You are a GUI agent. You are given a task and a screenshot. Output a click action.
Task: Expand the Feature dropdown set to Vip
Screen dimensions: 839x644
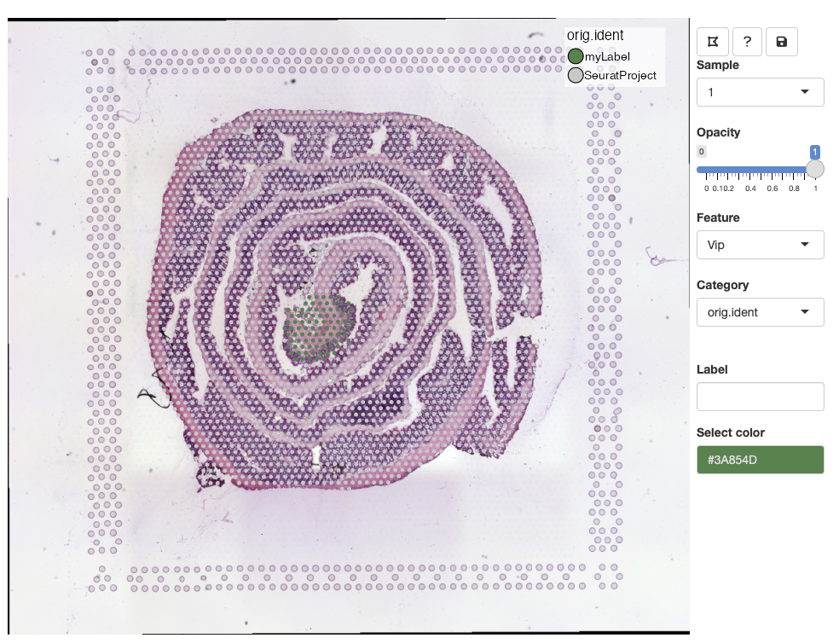(x=760, y=245)
